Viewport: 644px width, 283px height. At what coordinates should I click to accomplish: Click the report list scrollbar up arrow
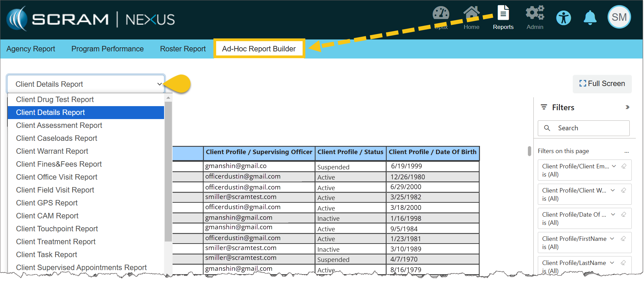(x=168, y=98)
